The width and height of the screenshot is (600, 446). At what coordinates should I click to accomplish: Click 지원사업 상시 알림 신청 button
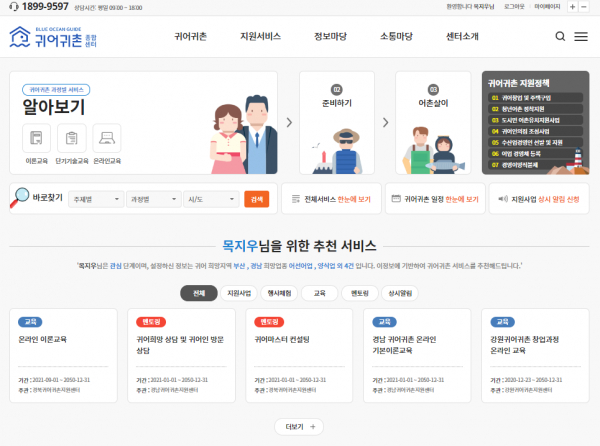[539, 199]
